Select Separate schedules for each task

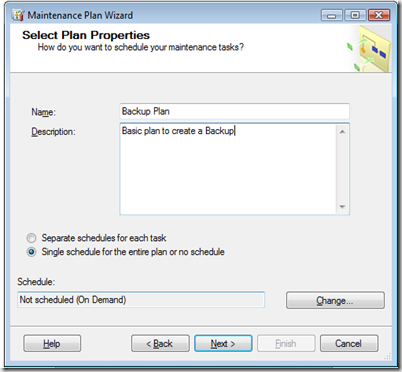[x=31, y=238]
